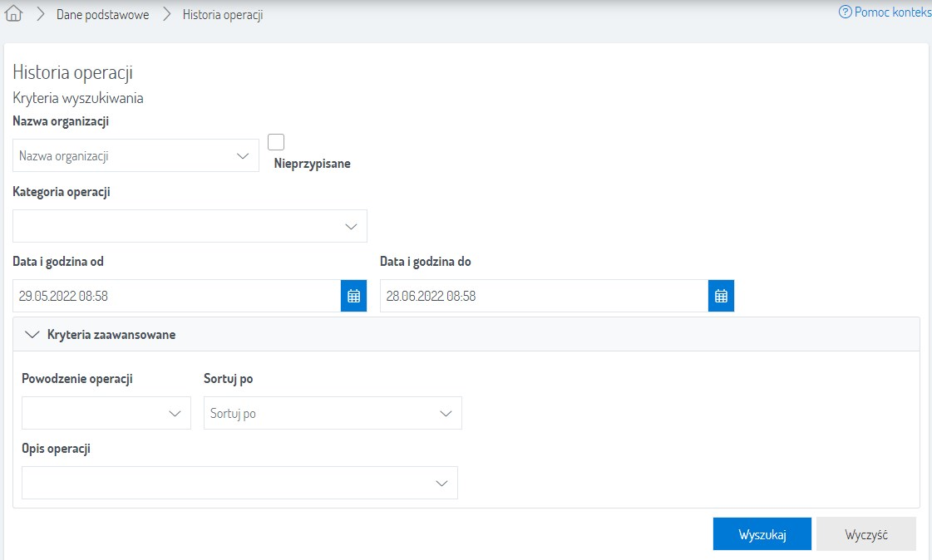Open calendar picker for 'Data i godzina od'
Screen dimensions: 932x560
pyautogui.click(x=353, y=296)
